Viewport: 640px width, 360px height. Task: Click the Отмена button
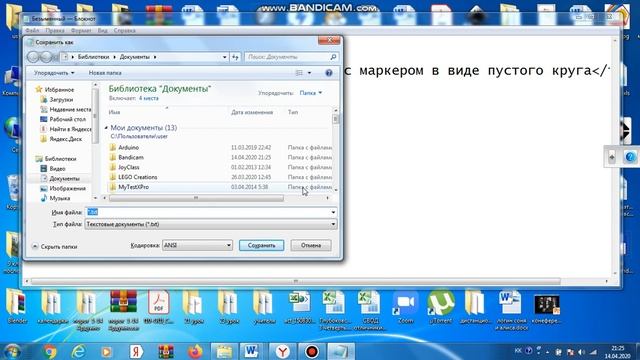(311, 245)
